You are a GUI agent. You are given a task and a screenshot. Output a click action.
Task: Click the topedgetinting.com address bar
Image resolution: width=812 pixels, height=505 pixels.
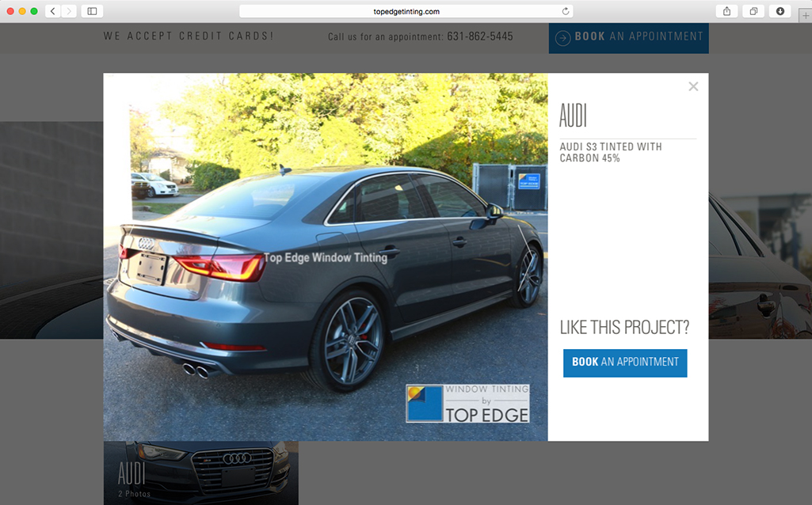pos(406,11)
